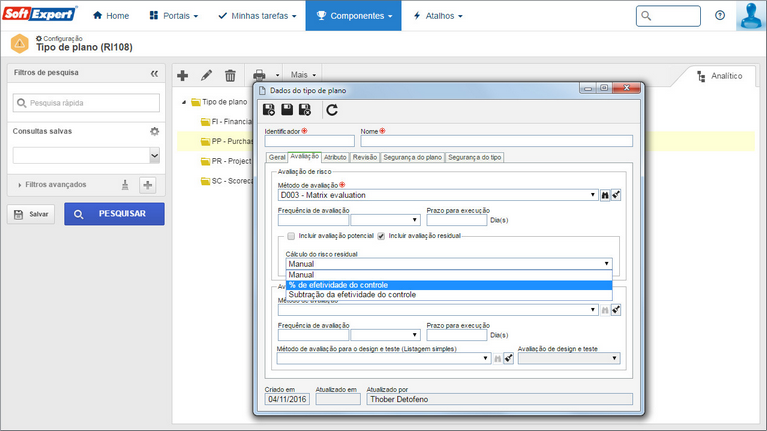767x431 pixels.
Task: Click the Pesquisa rápida search field
Action: pos(86,103)
